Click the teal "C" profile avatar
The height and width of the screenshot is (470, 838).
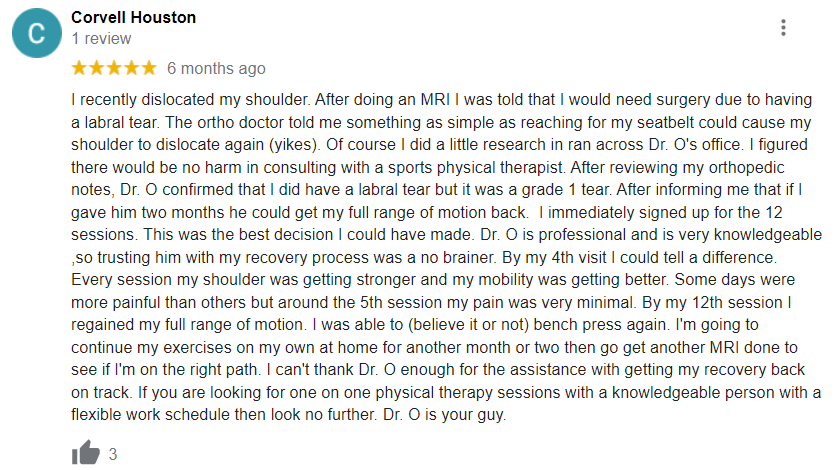point(37,33)
